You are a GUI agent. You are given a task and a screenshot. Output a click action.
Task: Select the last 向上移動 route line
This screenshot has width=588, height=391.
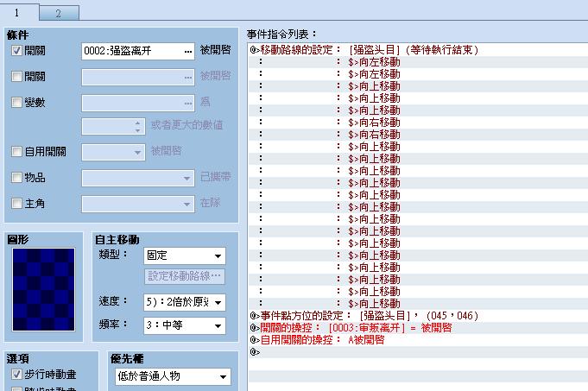coord(418,303)
